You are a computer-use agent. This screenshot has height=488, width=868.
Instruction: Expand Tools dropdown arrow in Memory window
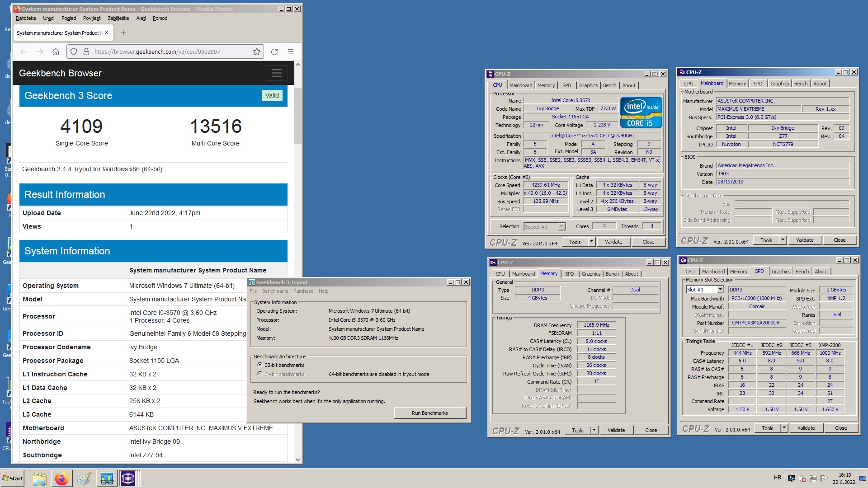pyautogui.click(x=594, y=430)
